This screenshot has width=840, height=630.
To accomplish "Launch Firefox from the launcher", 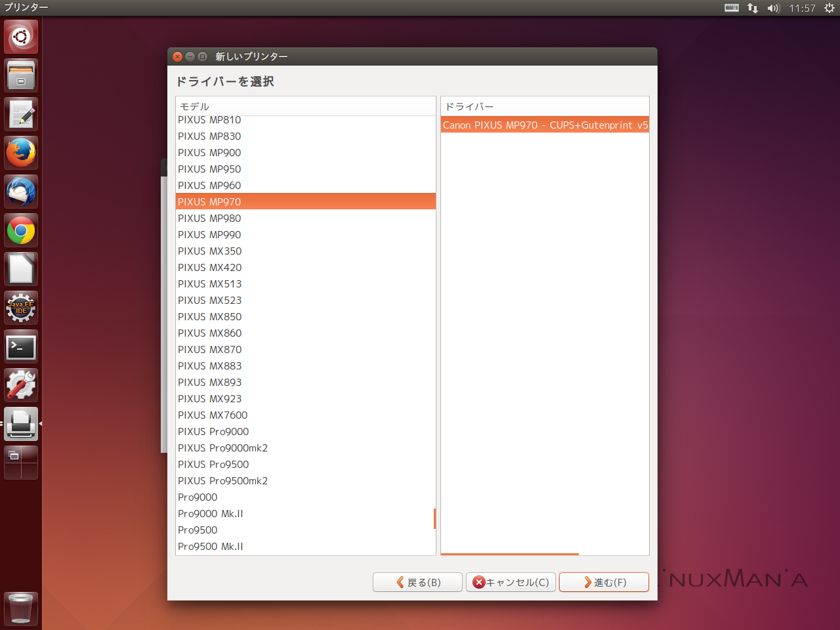I will click(21, 153).
